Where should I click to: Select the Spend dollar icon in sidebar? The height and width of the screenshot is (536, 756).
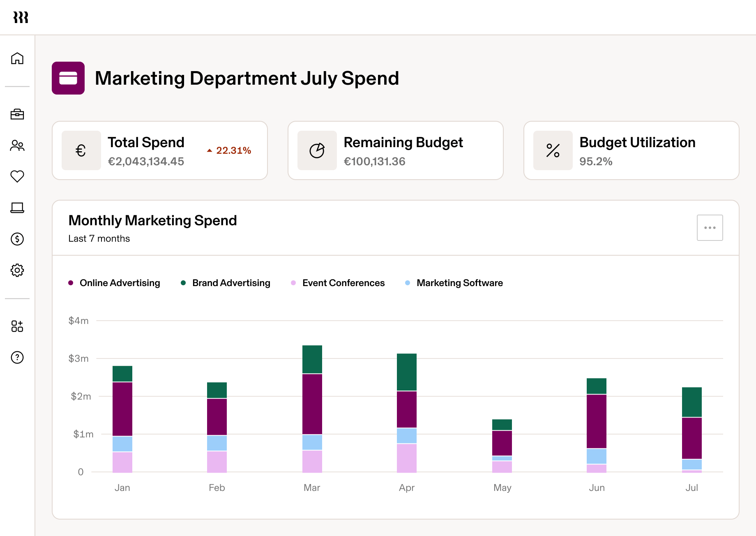tap(17, 239)
